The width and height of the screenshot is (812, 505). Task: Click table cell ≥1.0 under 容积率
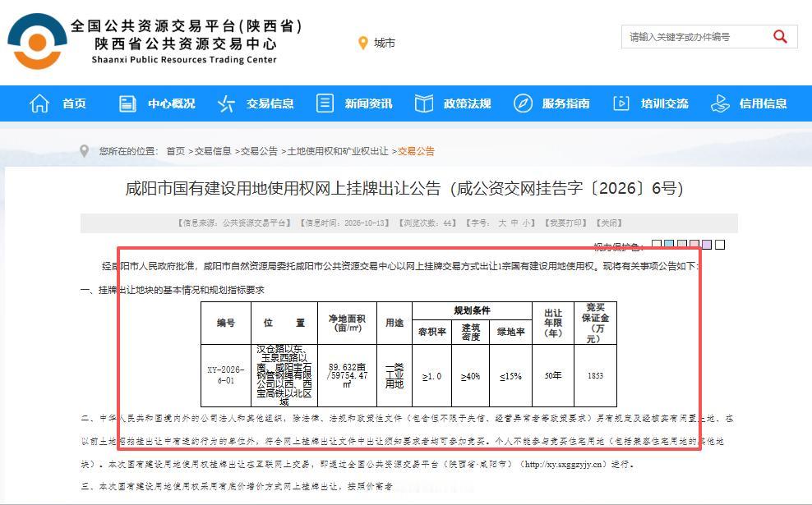(x=432, y=376)
